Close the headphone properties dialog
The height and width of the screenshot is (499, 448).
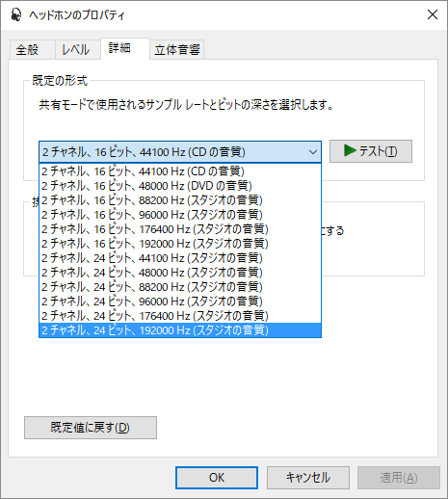433,14
